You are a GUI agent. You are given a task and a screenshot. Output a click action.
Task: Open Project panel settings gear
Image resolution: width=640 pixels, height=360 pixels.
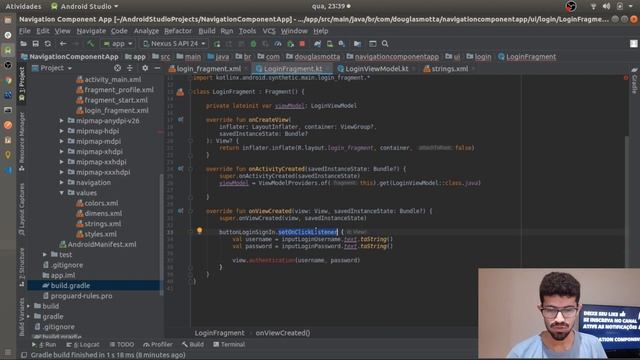[x=145, y=68]
